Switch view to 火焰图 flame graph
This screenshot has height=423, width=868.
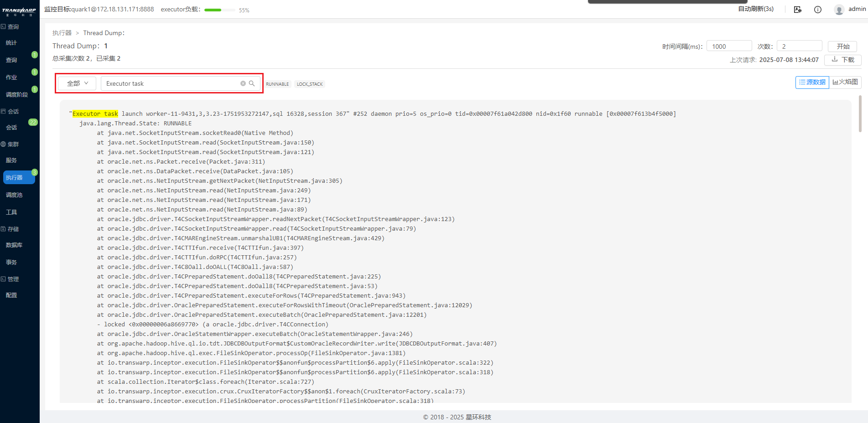point(845,82)
